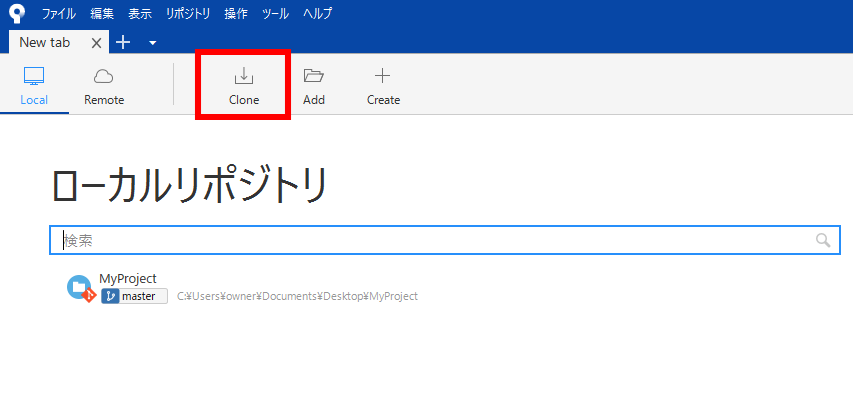Viewport: 853px width, 417px height.
Task: Click the MyProject repository folder icon
Action: pos(81,288)
